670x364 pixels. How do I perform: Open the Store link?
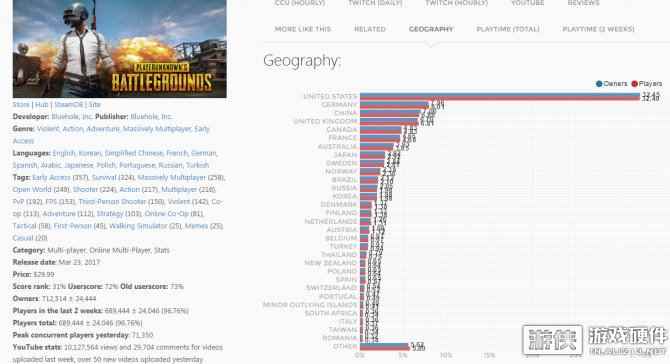pos(21,105)
